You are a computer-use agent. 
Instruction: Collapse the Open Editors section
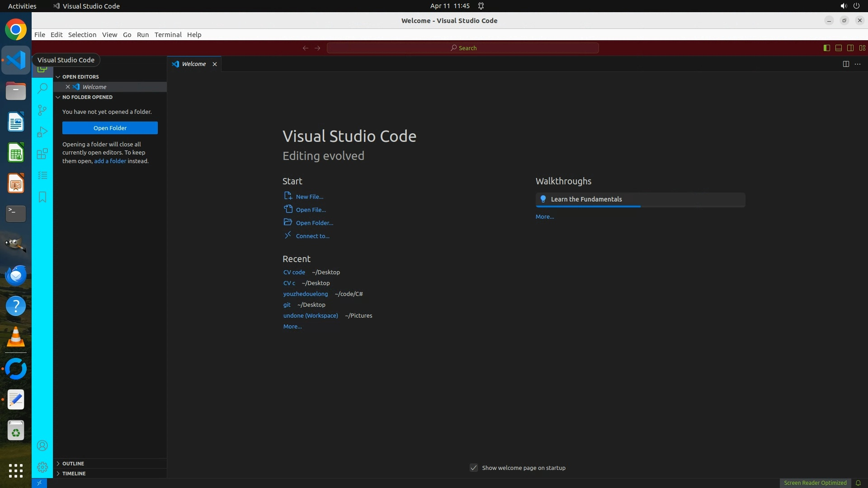80,77
